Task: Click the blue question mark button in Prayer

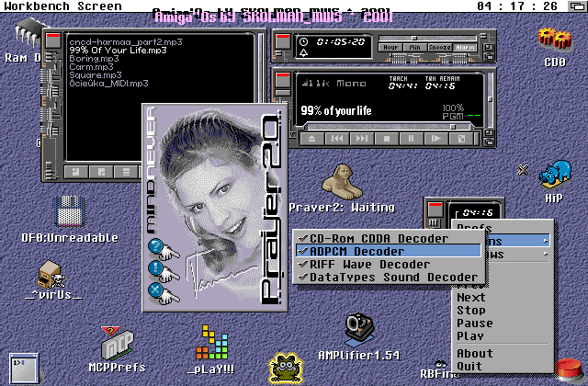Action: pos(155,246)
